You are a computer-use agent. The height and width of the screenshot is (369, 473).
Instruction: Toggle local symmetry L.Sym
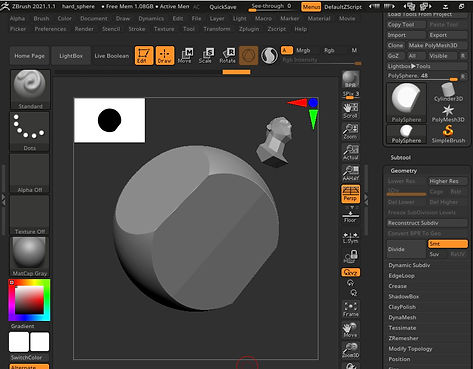pos(350,237)
